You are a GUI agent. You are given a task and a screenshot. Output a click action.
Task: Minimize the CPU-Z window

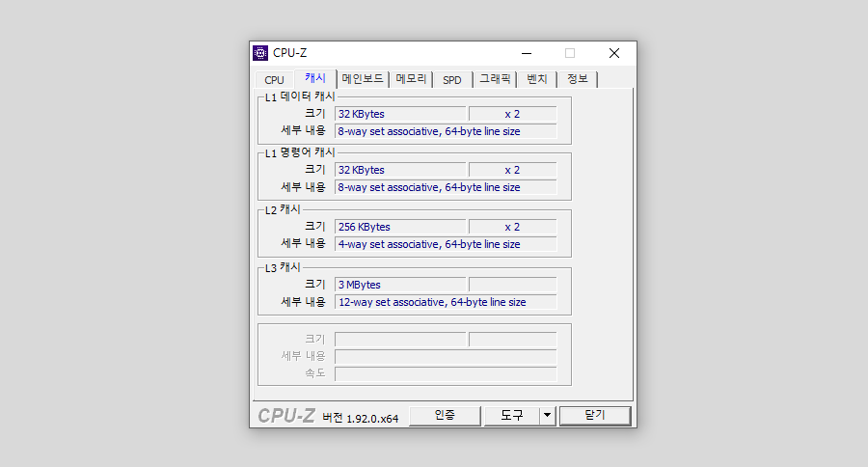click(527, 53)
